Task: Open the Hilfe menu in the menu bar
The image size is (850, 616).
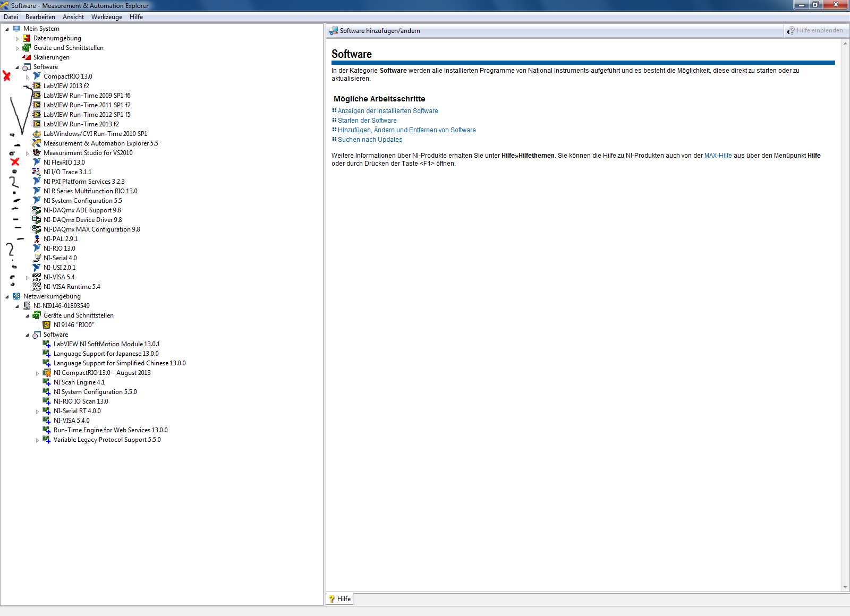Action: pos(137,17)
